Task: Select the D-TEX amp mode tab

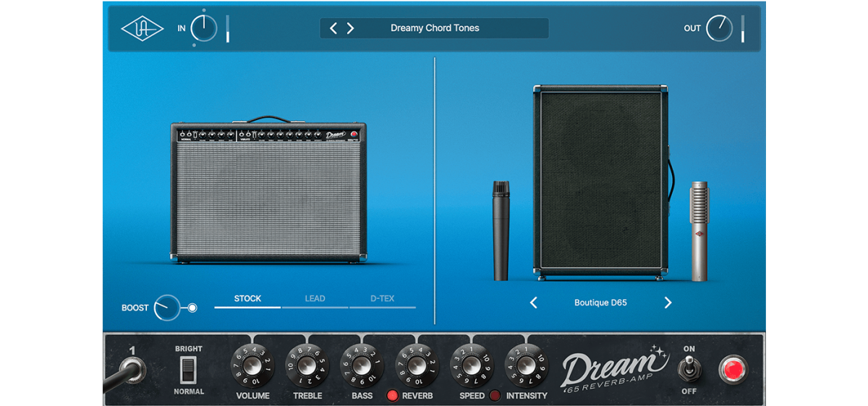Action: point(382,300)
